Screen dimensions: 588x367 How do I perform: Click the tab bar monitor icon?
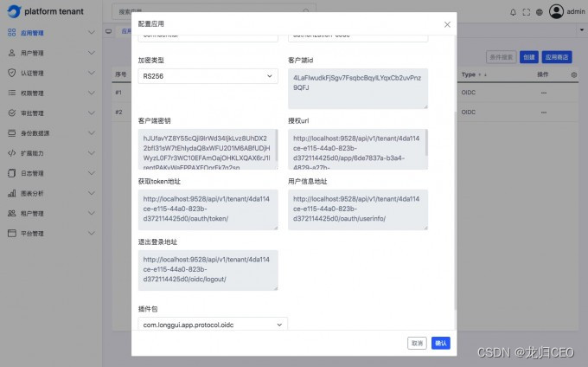tap(108, 31)
